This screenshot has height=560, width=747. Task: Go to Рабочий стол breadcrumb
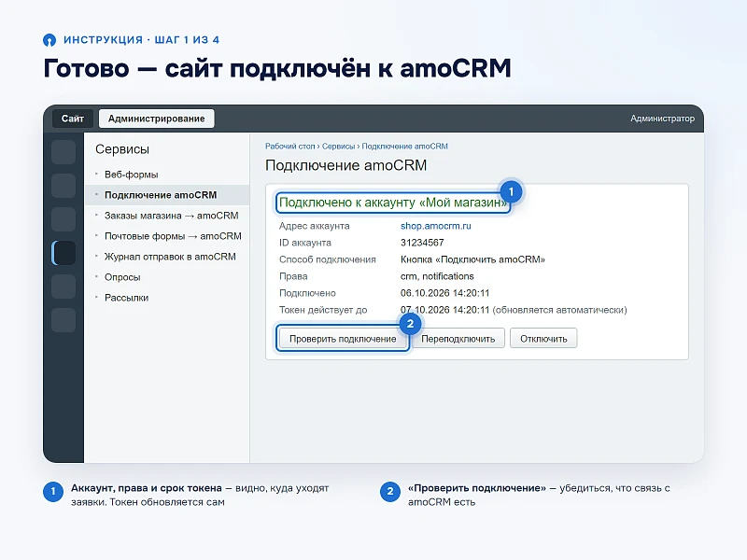point(289,147)
